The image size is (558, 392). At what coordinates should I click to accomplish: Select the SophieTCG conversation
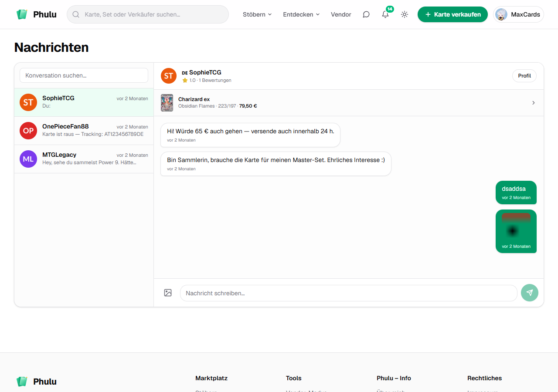[84, 102]
